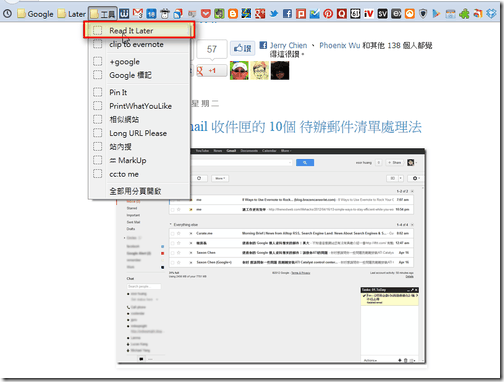
Task: Click the iV bookmark icon
Action: pyautogui.click(x=369, y=14)
